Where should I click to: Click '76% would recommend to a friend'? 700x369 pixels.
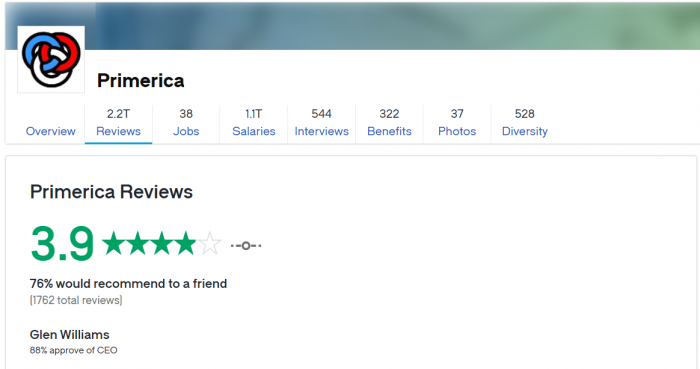128,284
